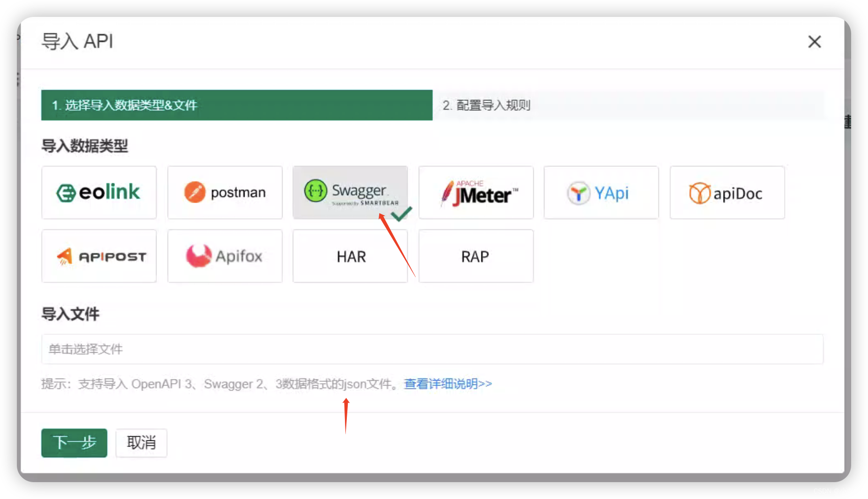Close the 导入 API dialog

coord(815,42)
